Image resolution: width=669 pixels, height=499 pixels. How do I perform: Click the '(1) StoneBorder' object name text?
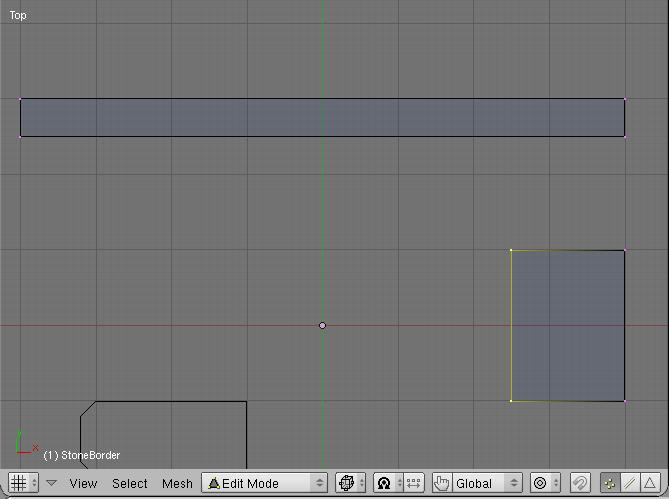tap(82, 455)
